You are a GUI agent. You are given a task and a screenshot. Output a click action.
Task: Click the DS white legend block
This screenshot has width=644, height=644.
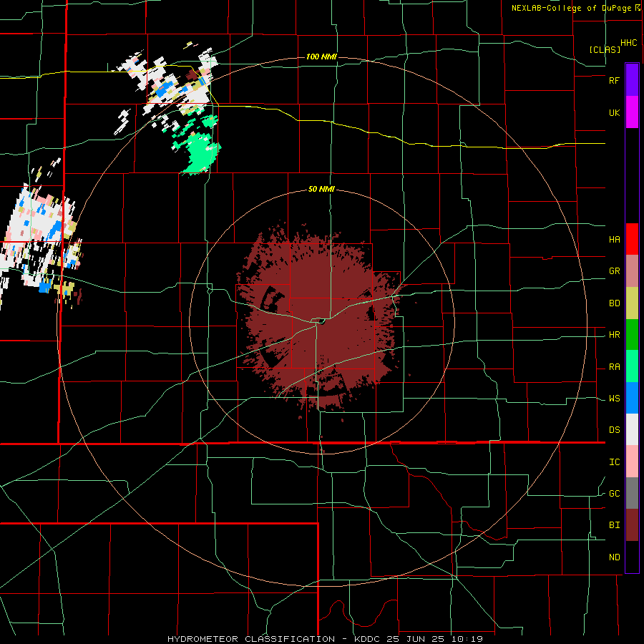click(632, 429)
